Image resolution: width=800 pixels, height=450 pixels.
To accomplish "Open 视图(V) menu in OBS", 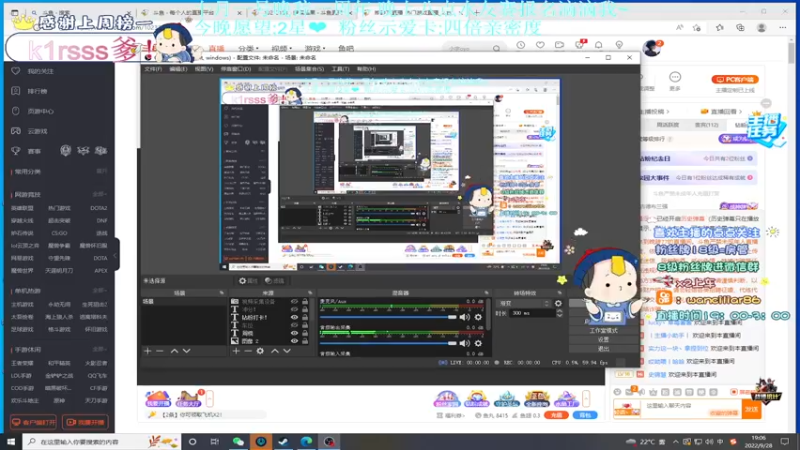I will (x=204, y=69).
